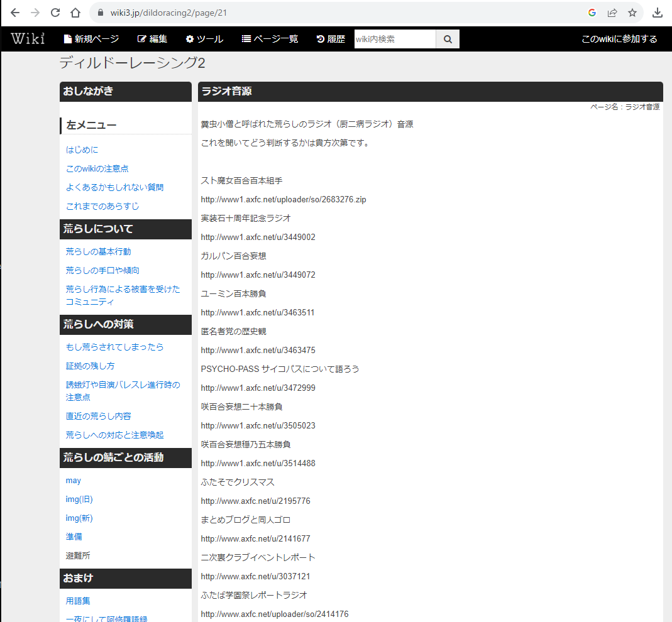Open 荒らしの基本行動 in the sidebar
The width and height of the screenshot is (672, 622).
point(99,251)
